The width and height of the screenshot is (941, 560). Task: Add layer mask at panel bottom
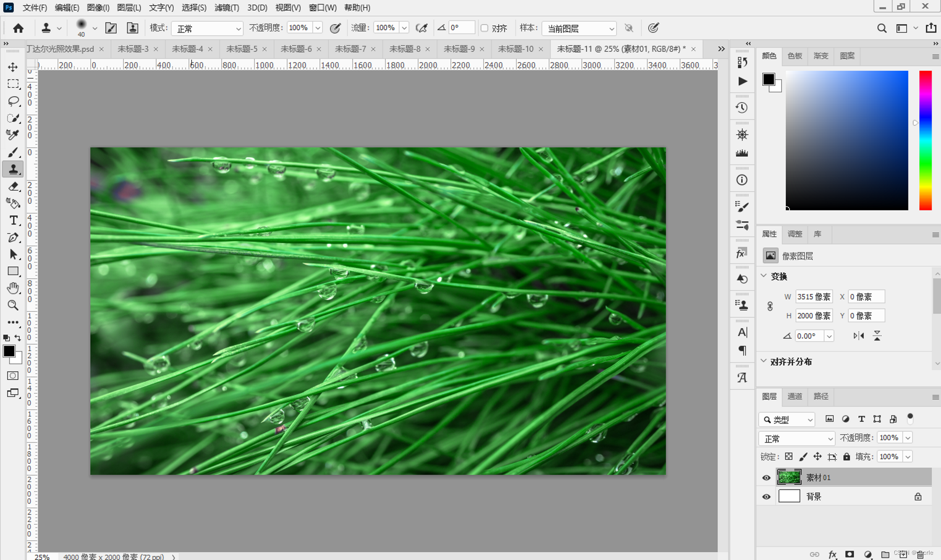coord(850,554)
